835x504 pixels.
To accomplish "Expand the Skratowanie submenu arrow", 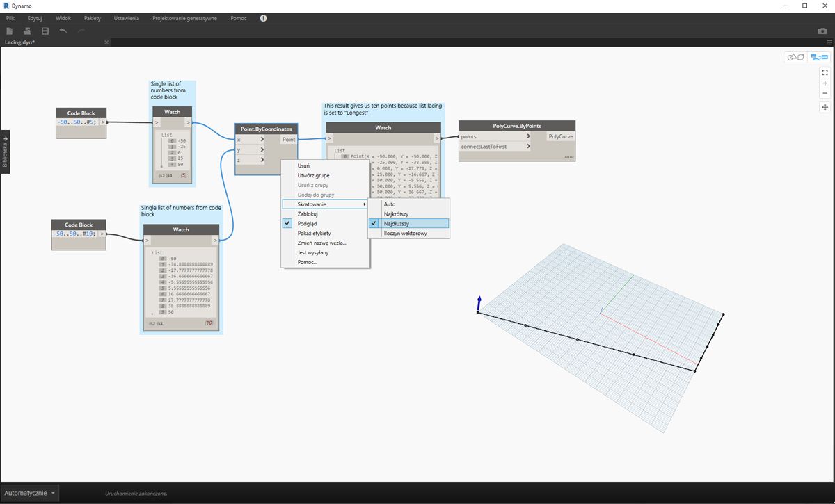I will coord(365,204).
